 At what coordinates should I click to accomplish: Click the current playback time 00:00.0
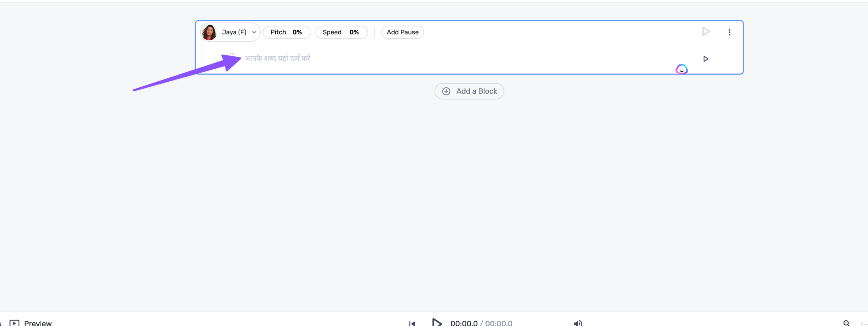click(x=463, y=323)
